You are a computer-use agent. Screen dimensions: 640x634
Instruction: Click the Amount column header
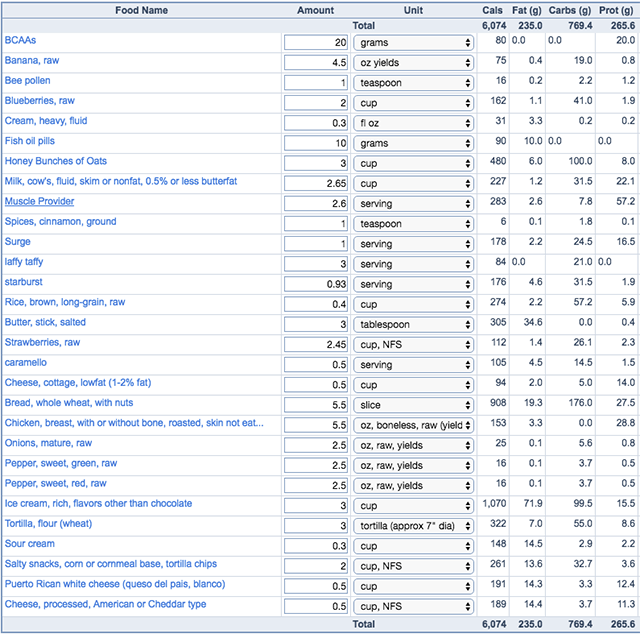pyautogui.click(x=316, y=10)
